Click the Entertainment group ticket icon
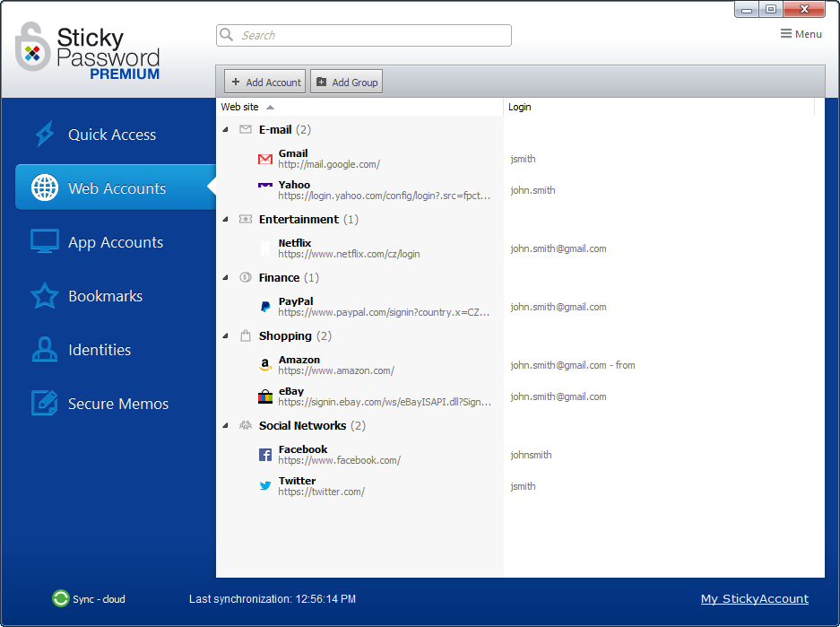The image size is (840, 627). [x=246, y=219]
